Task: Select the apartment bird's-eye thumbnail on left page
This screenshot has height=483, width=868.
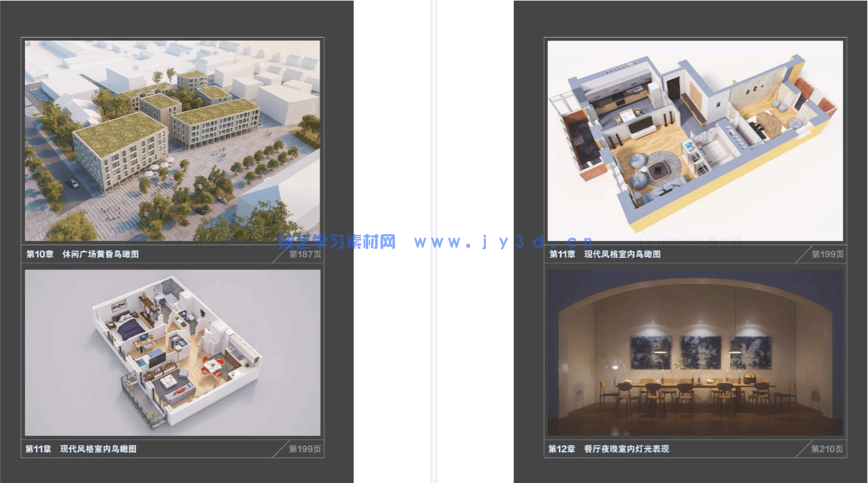Action: (173, 353)
